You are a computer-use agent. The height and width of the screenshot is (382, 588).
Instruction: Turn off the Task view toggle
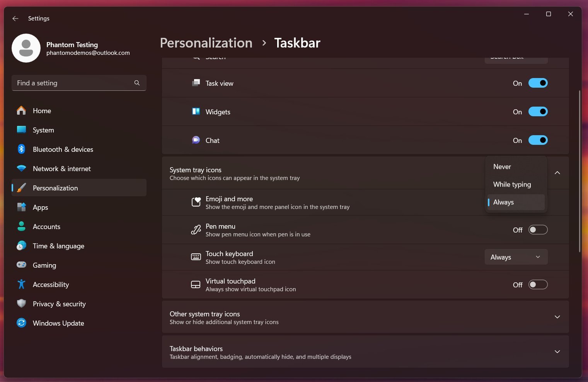click(x=538, y=83)
